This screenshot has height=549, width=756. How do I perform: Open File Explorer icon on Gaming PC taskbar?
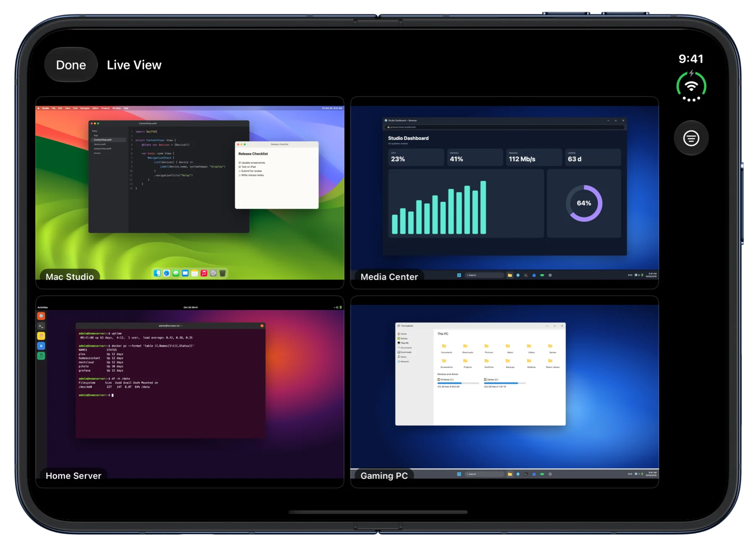click(x=510, y=474)
